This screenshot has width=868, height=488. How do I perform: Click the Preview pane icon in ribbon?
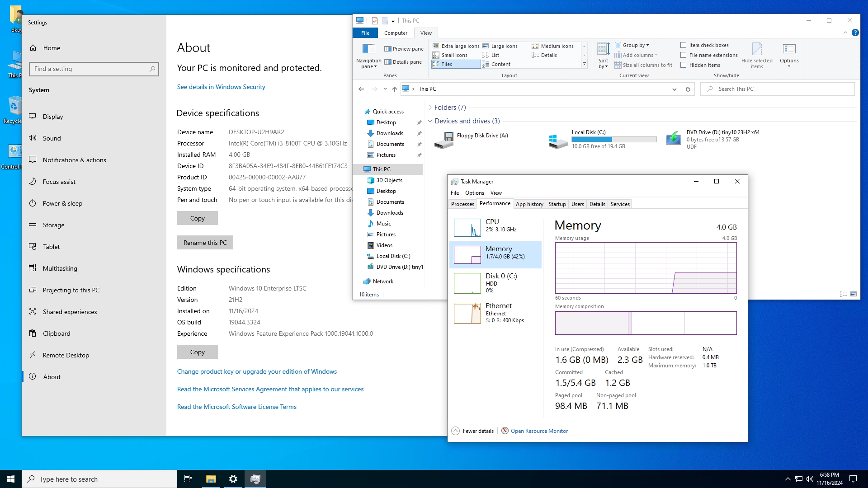point(387,49)
